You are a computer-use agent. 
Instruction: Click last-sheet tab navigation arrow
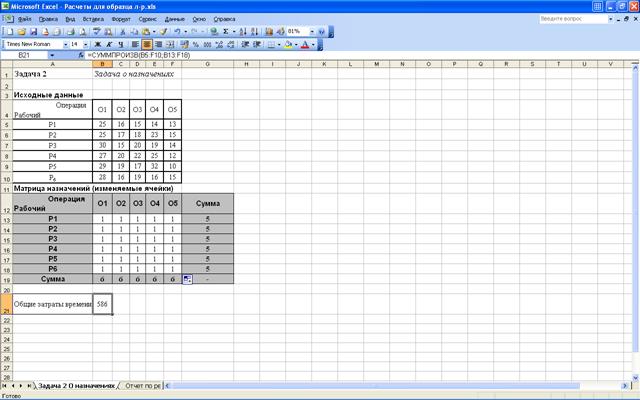coord(29,386)
